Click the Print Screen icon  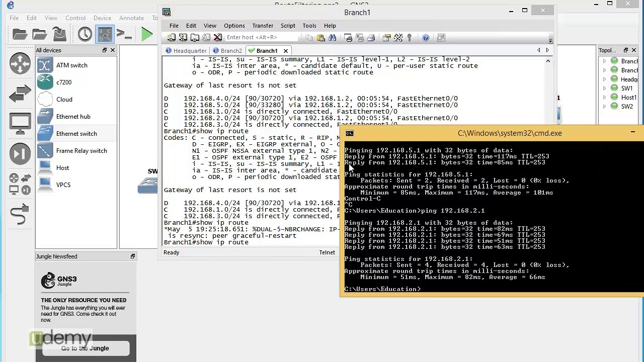(348, 38)
